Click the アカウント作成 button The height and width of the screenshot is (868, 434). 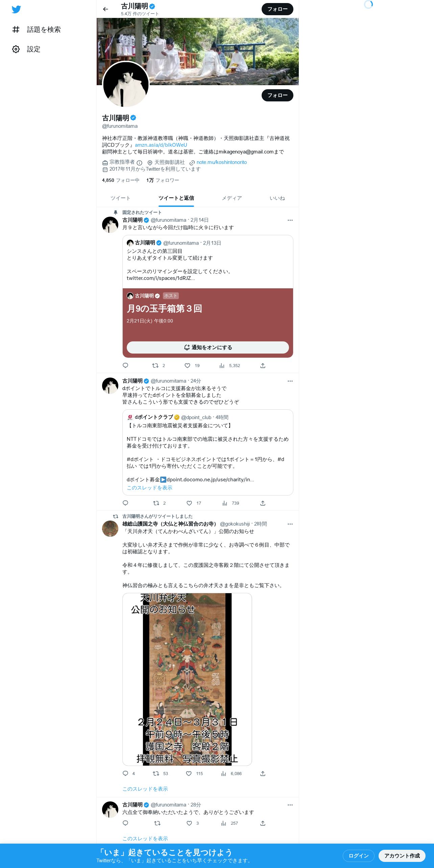[402, 855]
